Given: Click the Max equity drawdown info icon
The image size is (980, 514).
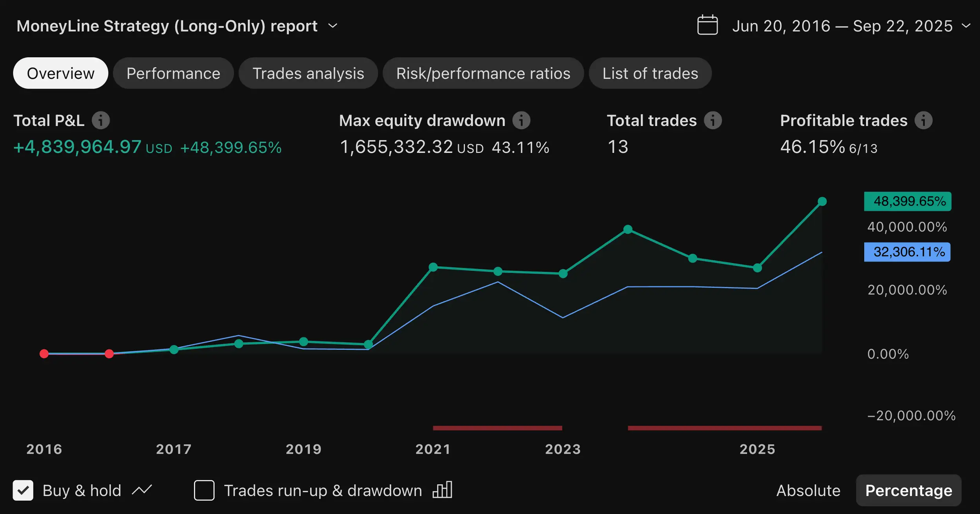Looking at the screenshot, I should click(x=521, y=120).
